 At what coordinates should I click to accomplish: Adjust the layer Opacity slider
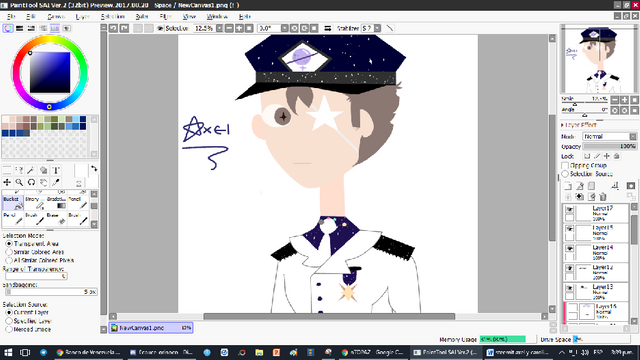[610, 146]
